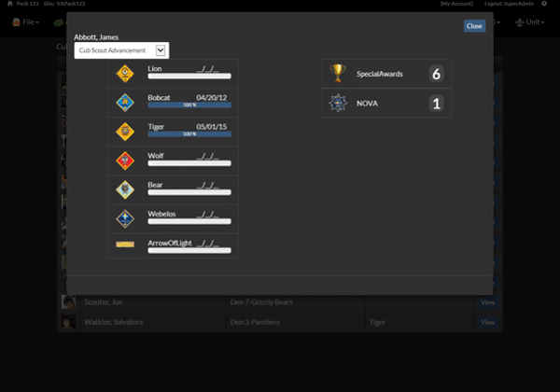Screen dimensions: 560x392
Task: Click the name Scouter, Joe
Action: [x=104, y=302]
